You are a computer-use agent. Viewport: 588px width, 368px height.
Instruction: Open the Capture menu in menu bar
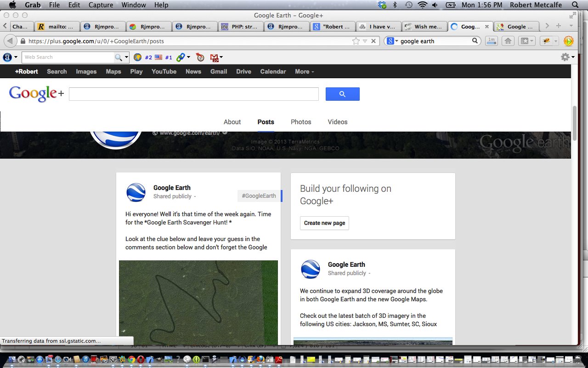100,5
